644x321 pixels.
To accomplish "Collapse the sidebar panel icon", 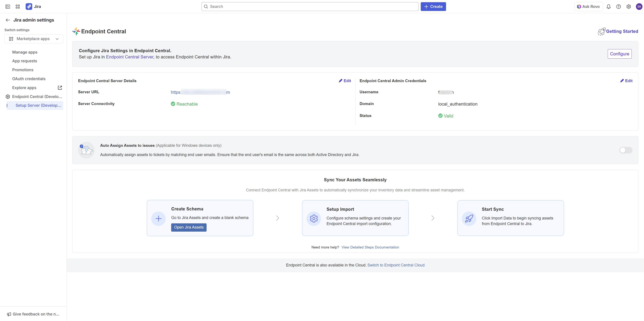I will [x=8, y=7].
